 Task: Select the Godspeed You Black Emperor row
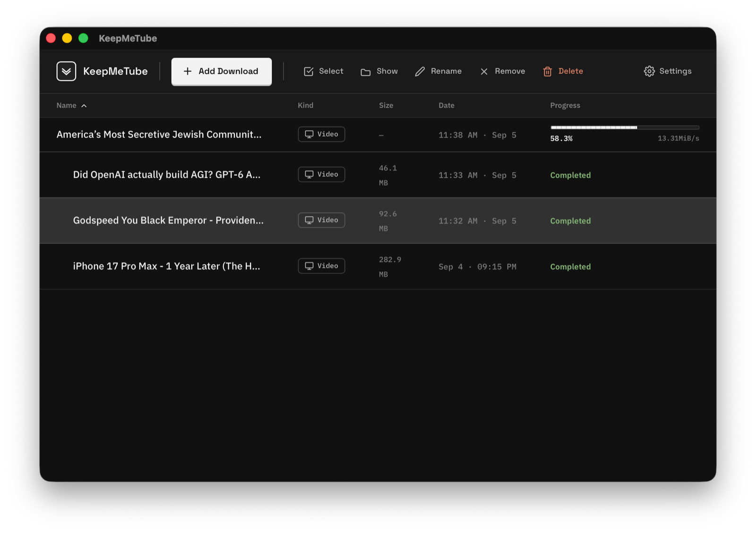pyautogui.click(x=378, y=220)
